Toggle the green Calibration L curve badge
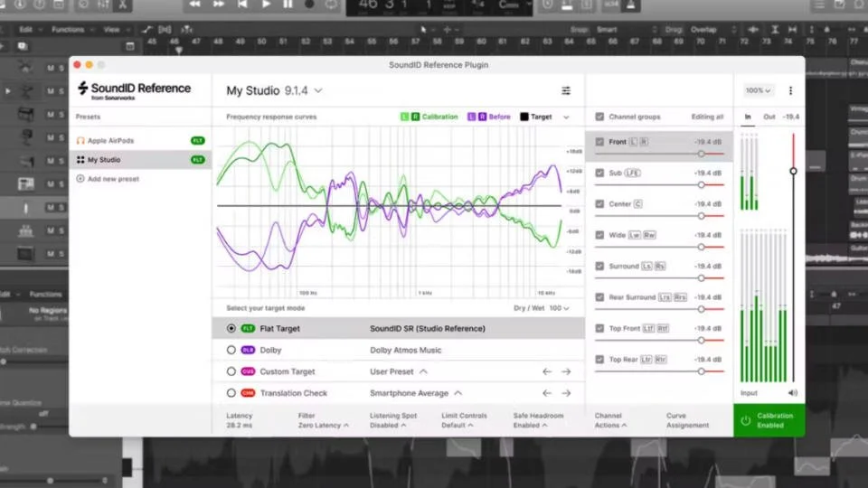 pos(405,117)
